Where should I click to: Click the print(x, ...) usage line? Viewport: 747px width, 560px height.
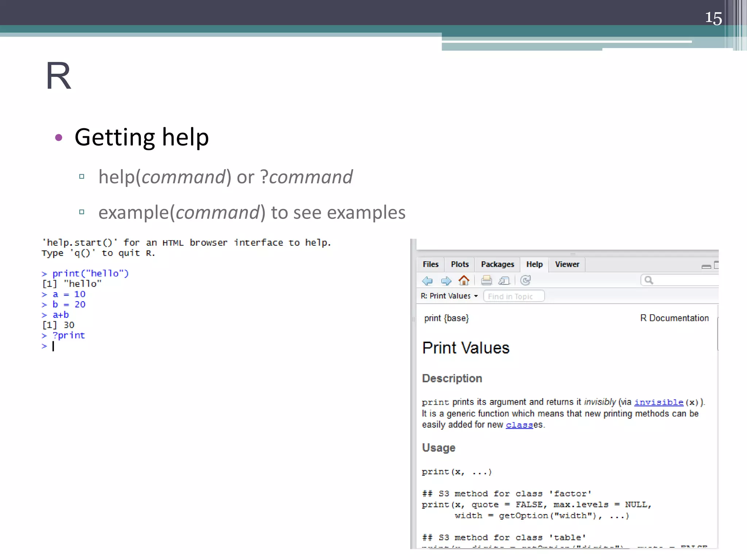[x=457, y=472]
